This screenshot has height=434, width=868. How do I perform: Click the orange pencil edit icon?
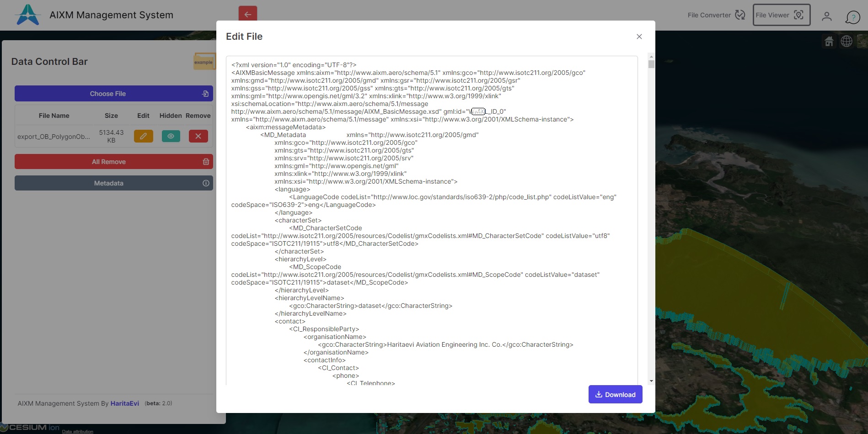[x=143, y=136]
